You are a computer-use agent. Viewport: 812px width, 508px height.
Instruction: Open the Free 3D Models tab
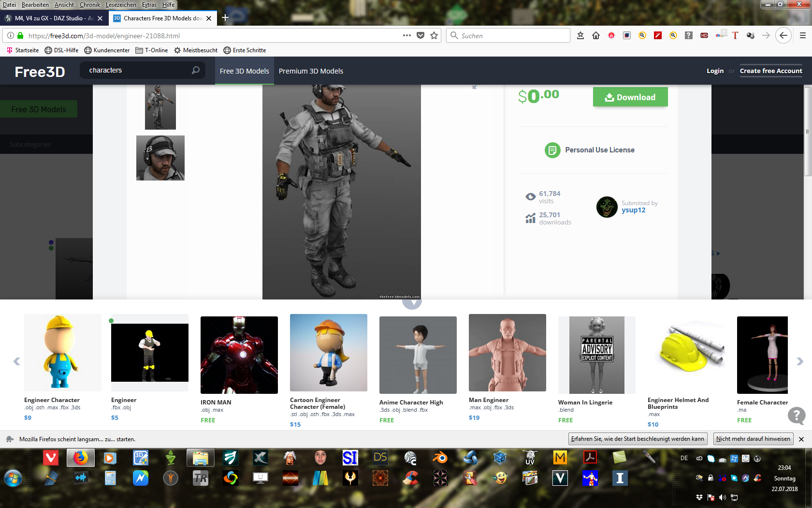[245, 71]
